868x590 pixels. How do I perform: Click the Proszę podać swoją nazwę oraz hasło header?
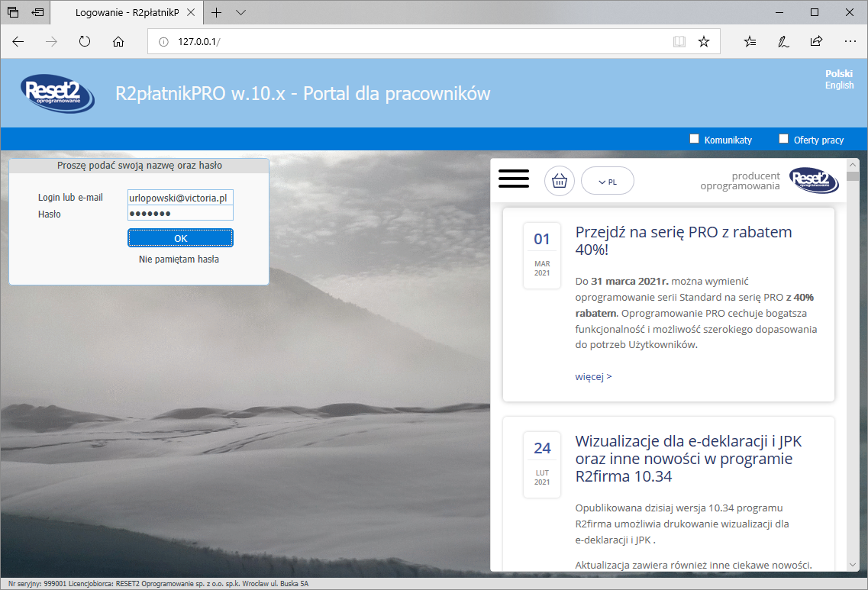140,166
